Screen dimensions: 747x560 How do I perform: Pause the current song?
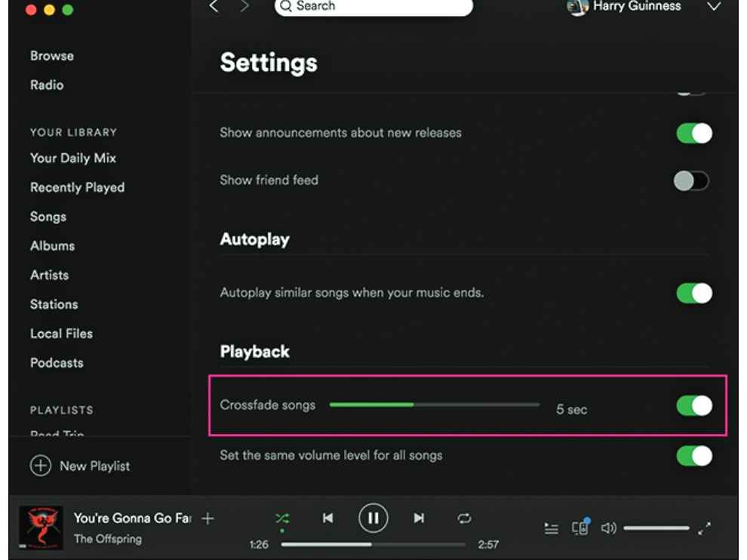(x=373, y=518)
